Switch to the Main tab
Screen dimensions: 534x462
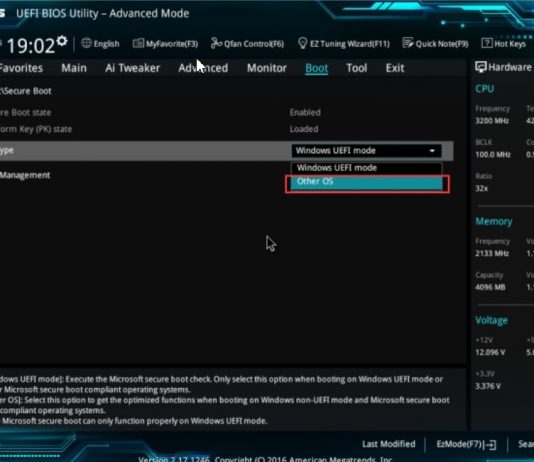point(74,68)
